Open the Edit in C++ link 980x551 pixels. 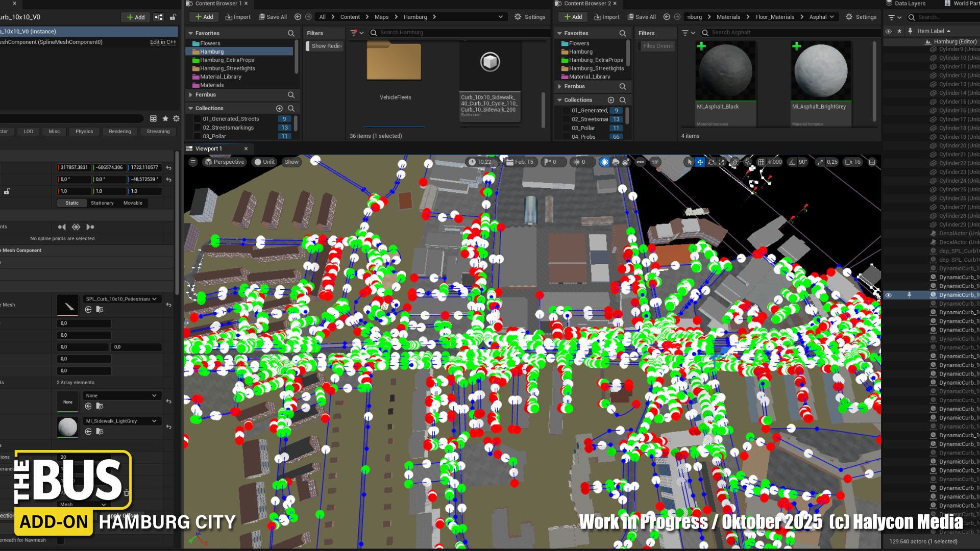point(163,42)
